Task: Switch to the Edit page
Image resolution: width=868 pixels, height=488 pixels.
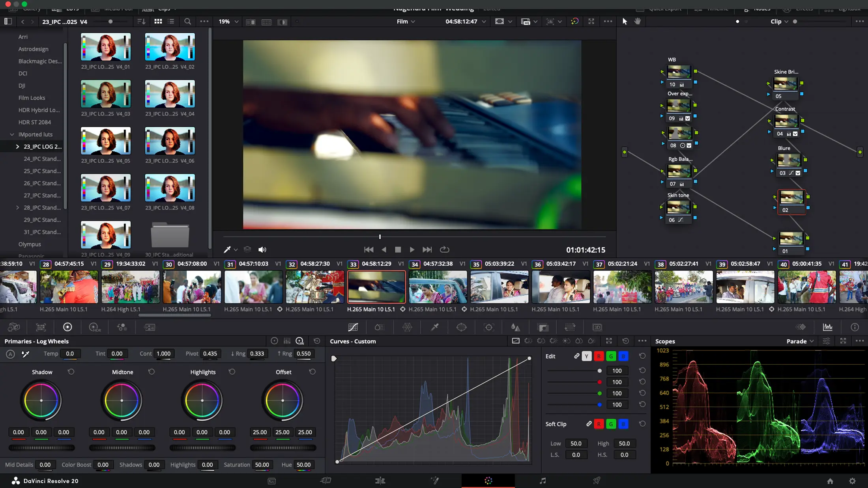Action: (380, 481)
